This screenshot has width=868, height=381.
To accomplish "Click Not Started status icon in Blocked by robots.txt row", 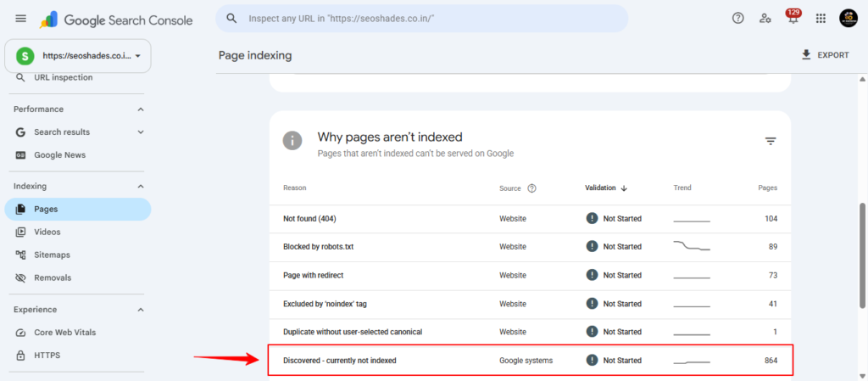I will (x=592, y=246).
